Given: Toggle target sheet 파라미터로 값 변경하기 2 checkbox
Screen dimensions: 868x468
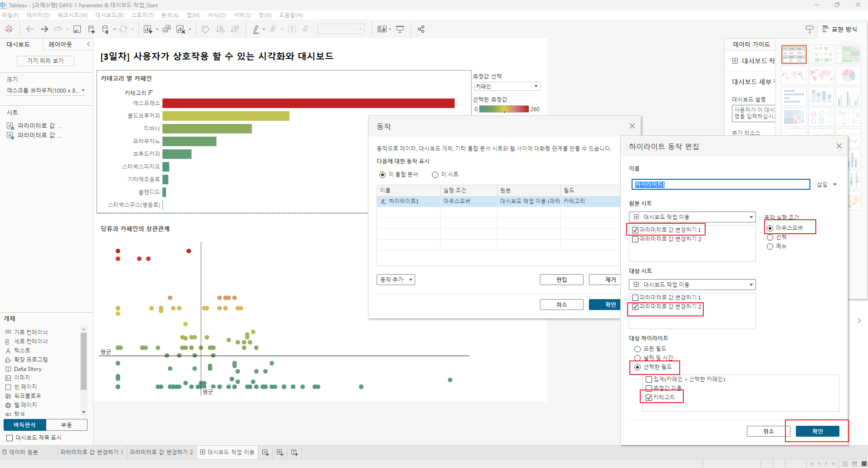Looking at the screenshot, I should 635,307.
